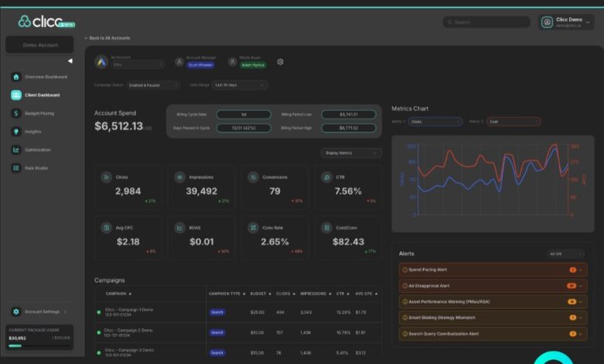Click the ROAS metric card icon

pos(180,228)
